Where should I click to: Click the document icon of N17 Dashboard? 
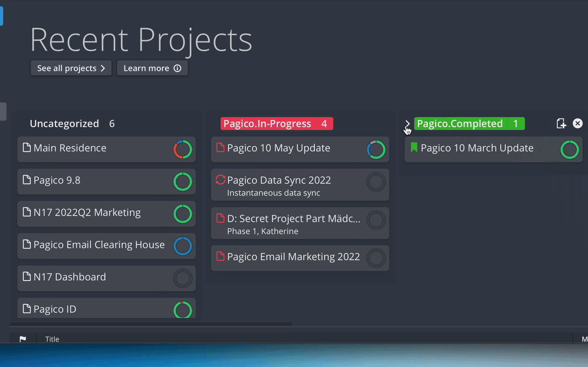(x=27, y=276)
